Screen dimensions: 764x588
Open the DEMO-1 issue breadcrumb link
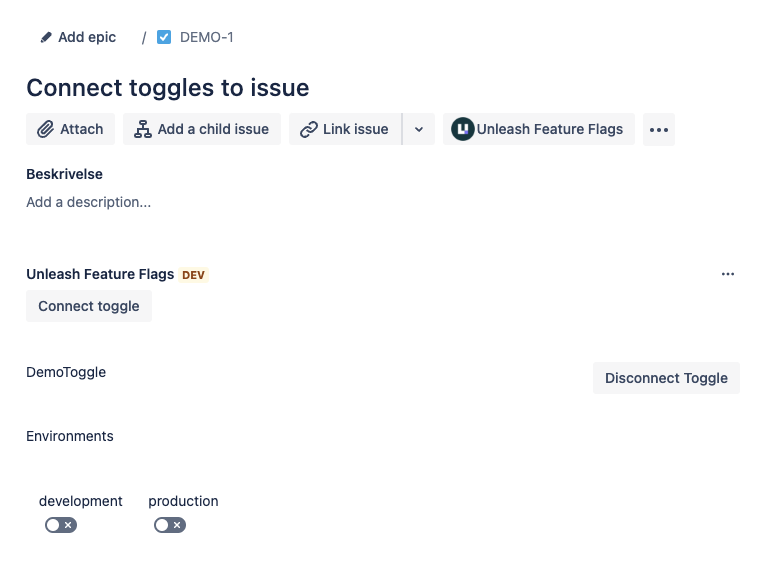tap(206, 38)
